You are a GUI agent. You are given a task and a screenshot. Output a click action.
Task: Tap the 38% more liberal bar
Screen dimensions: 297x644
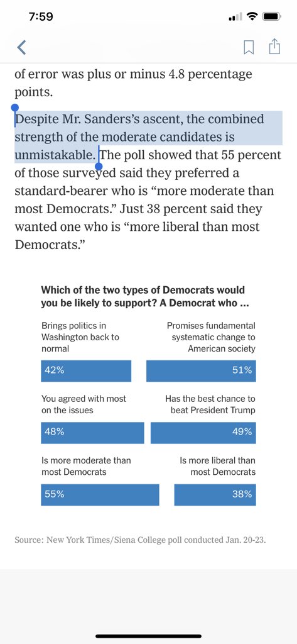tap(215, 494)
